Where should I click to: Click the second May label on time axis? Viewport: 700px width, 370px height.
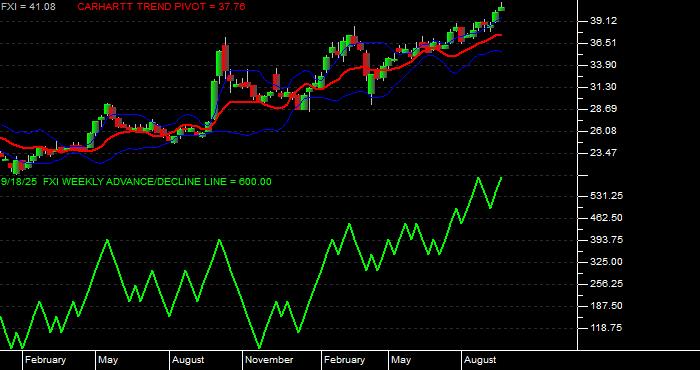pyautogui.click(x=401, y=360)
